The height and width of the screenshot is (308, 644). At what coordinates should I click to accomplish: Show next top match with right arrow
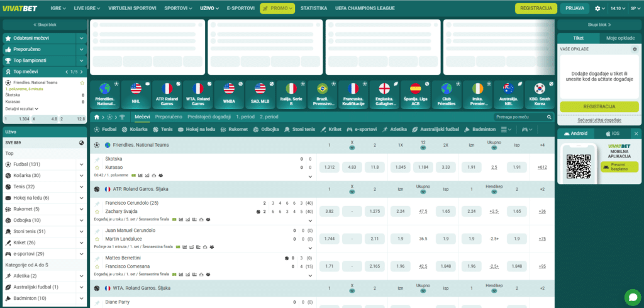(x=81, y=72)
